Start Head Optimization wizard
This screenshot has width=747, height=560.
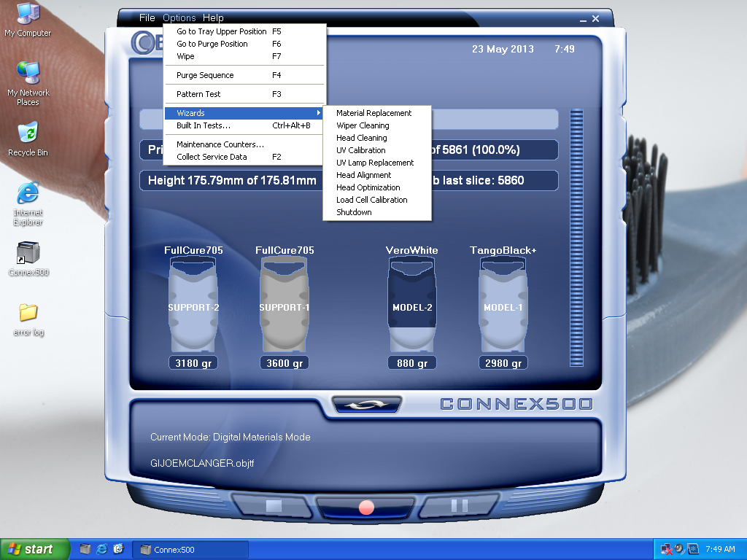377,187
